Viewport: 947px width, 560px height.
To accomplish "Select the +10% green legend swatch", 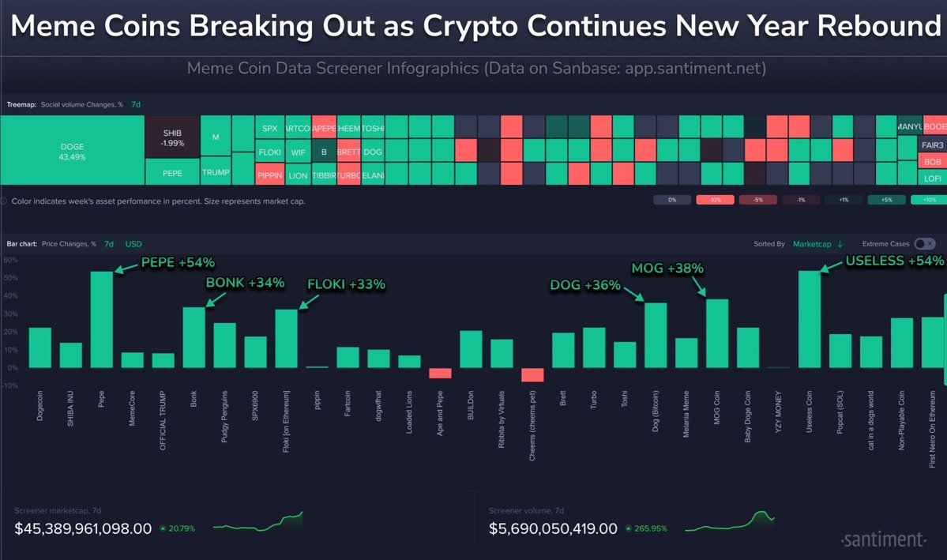I will [930, 200].
